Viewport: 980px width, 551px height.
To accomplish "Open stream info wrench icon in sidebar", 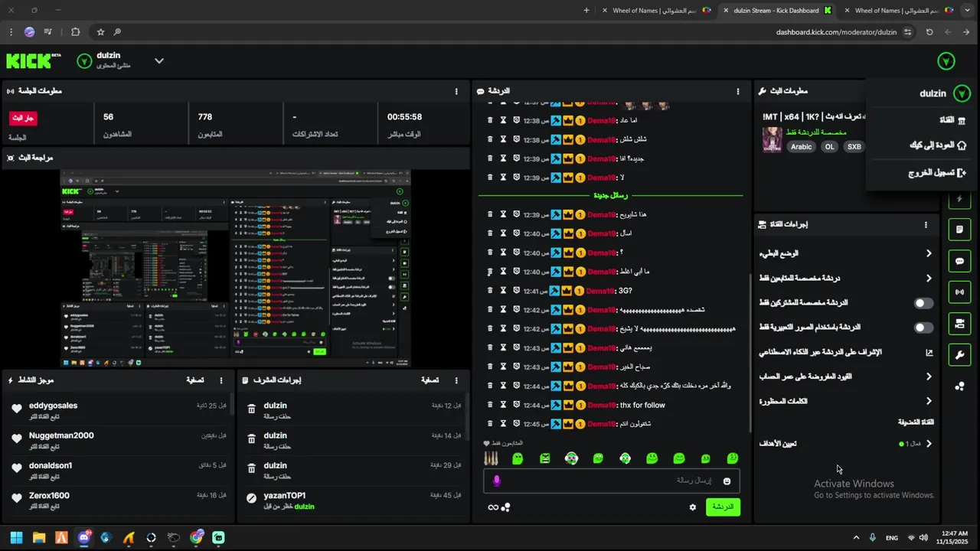I will click(959, 355).
